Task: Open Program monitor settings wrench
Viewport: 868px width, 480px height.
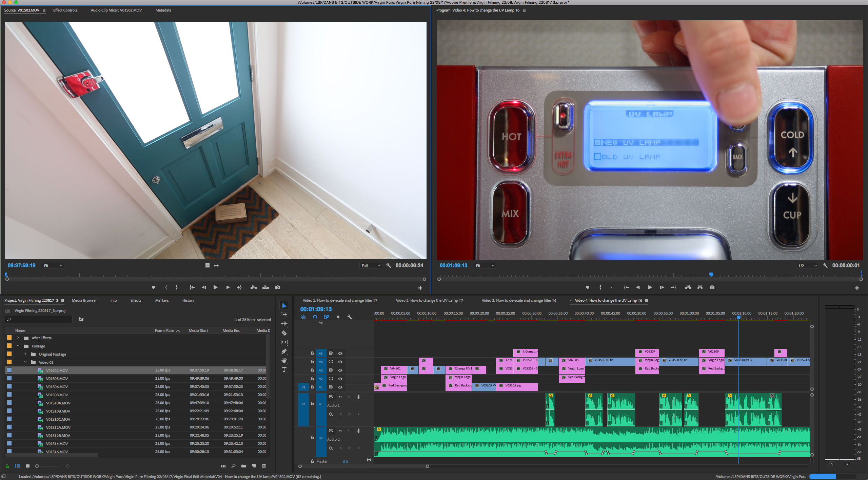Action: point(825,265)
